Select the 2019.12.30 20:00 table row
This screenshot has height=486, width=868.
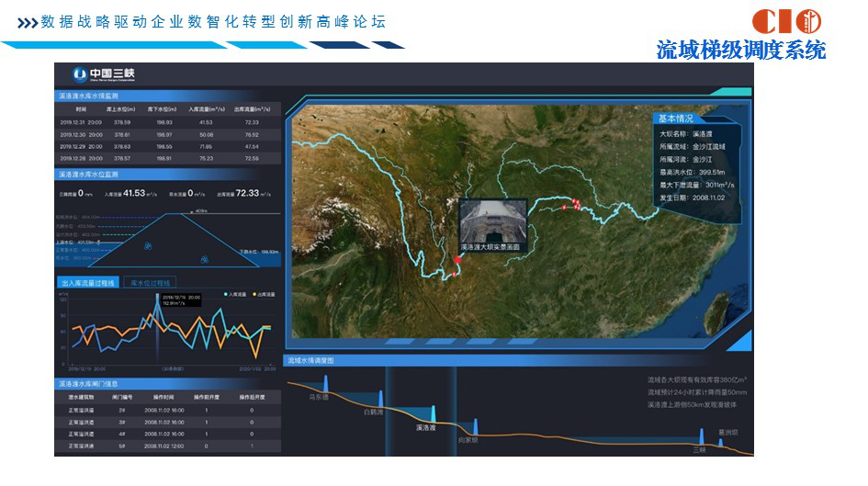(168, 134)
